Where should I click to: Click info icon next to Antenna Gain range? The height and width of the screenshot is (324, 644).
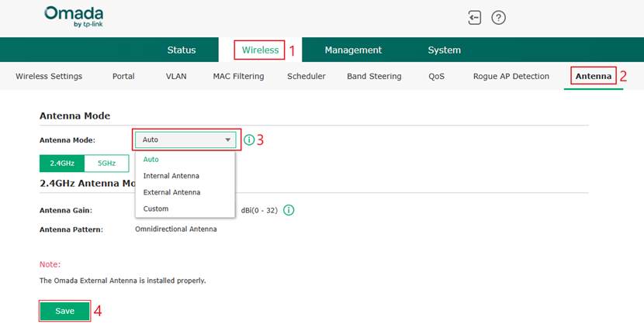tap(289, 210)
